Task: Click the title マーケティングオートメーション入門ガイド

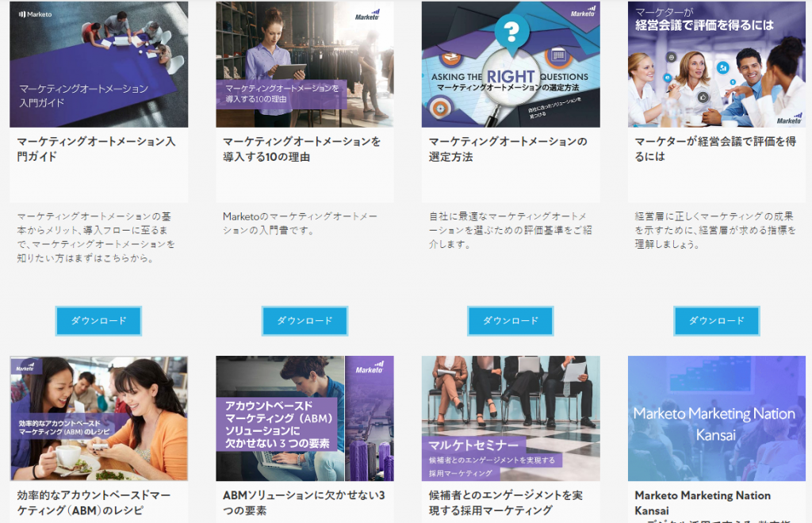Action: [96, 149]
